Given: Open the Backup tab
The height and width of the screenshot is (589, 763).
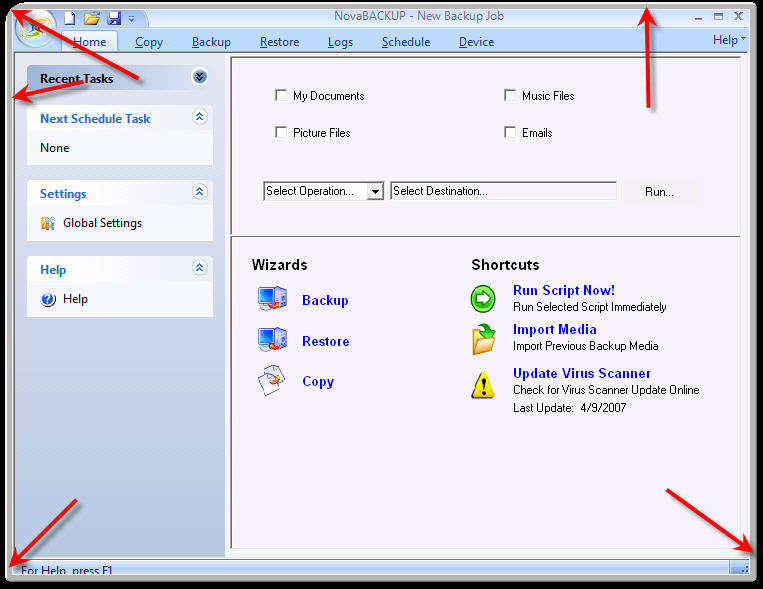Looking at the screenshot, I should tap(211, 42).
